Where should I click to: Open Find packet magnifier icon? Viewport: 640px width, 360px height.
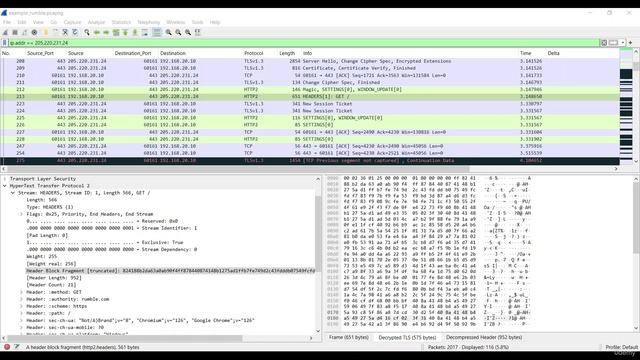(87, 32)
